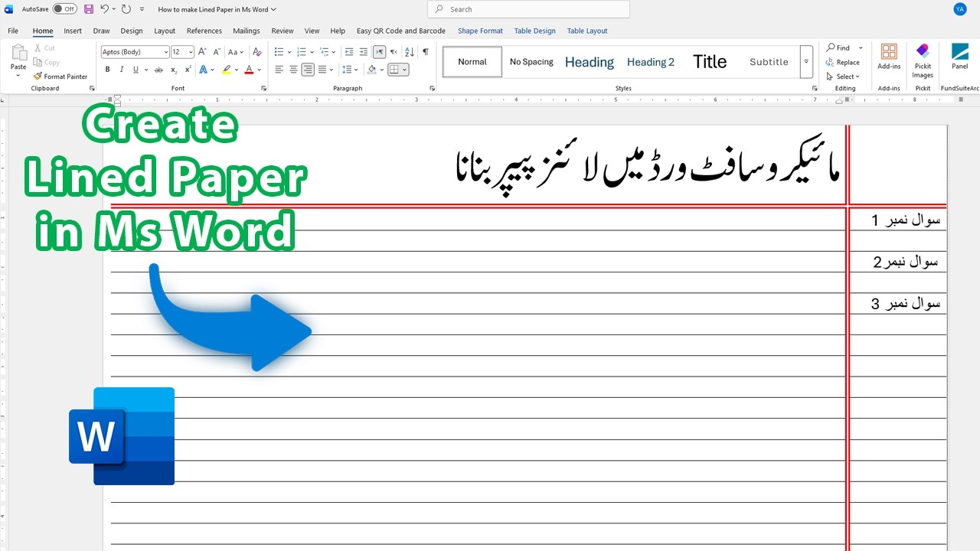Apply strikethrough to text
Image resolution: width=980 pixels, height=551 pixels.
(x=158, y=70)
